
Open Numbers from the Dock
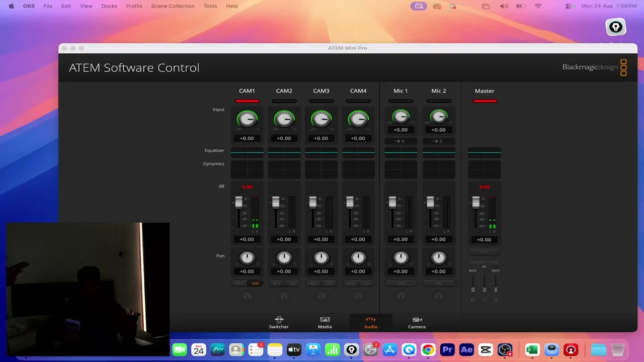[332, 349]
